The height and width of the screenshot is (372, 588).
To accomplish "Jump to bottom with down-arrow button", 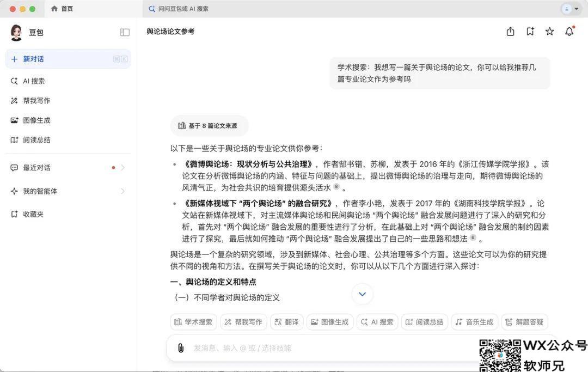I will coord(362,294).
